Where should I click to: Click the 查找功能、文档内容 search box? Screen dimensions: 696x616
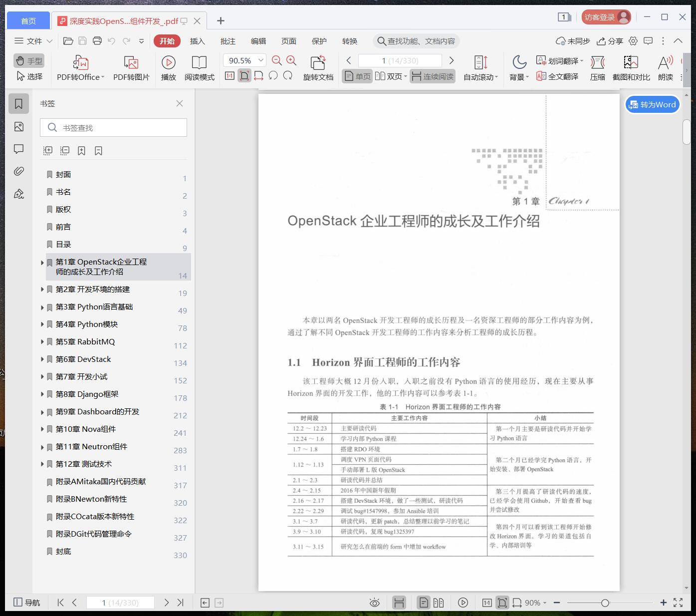point(416,41)
